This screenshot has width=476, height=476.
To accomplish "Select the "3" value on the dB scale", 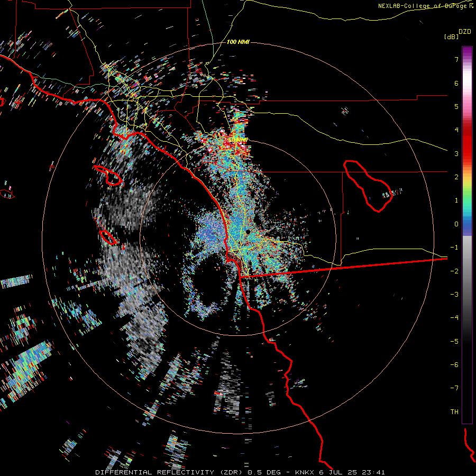I will pos(456,153).
